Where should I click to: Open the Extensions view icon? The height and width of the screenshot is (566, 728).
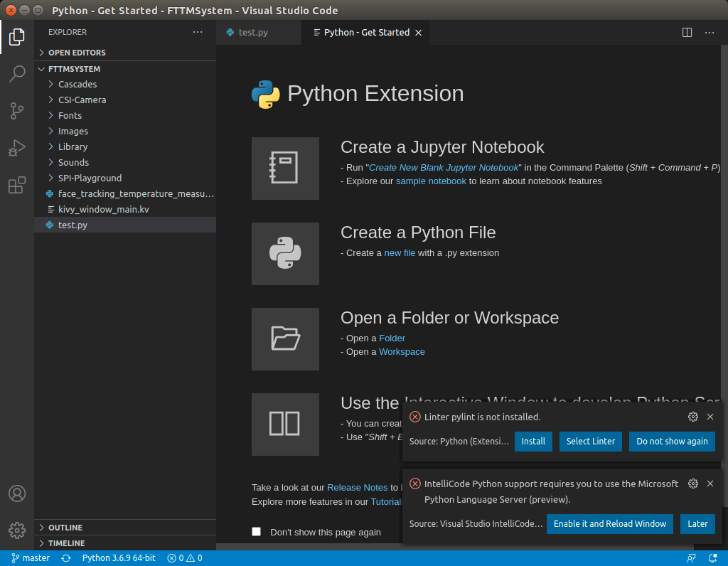click(17, 186)
